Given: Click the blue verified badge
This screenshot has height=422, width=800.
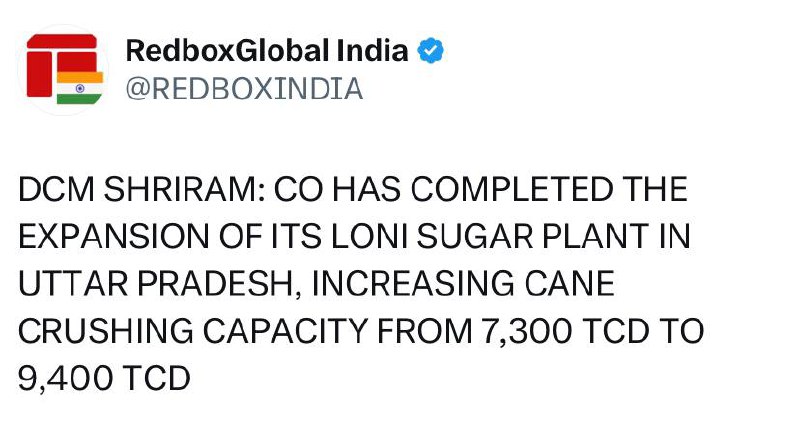Looking at the screenshot, I should click(431, 51).
